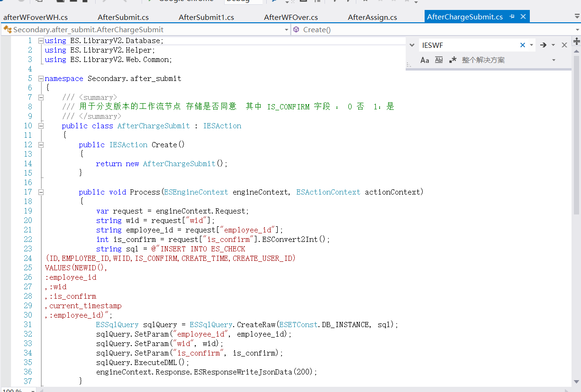Click ESEngineContext type in Process signature

(x=196, y=192)
